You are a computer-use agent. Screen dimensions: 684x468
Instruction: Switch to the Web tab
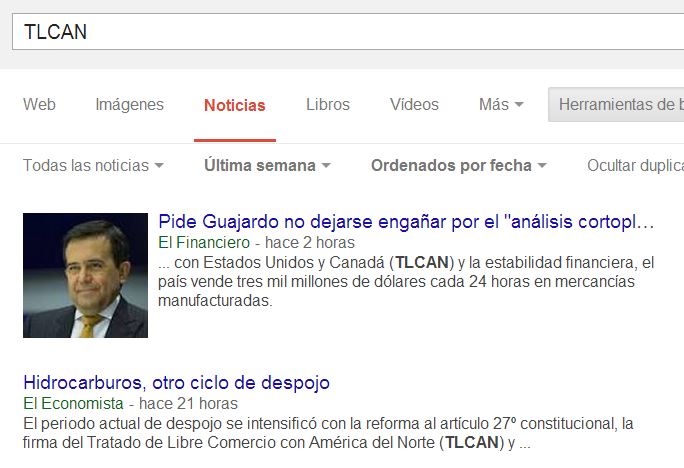pyautogui.click(x=39, y=105)
